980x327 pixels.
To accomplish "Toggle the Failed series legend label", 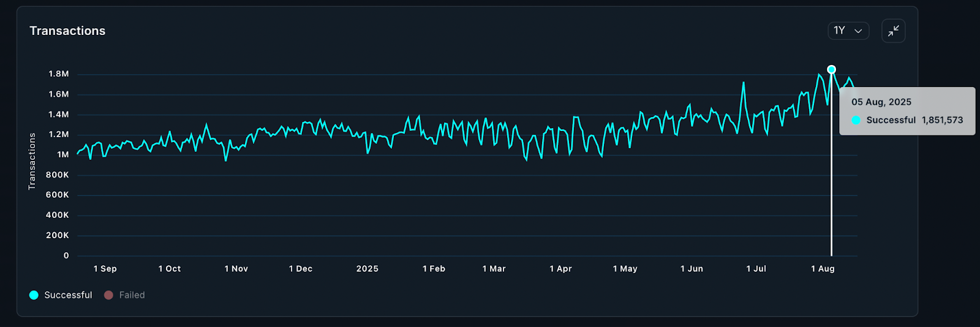I will 132,295.
